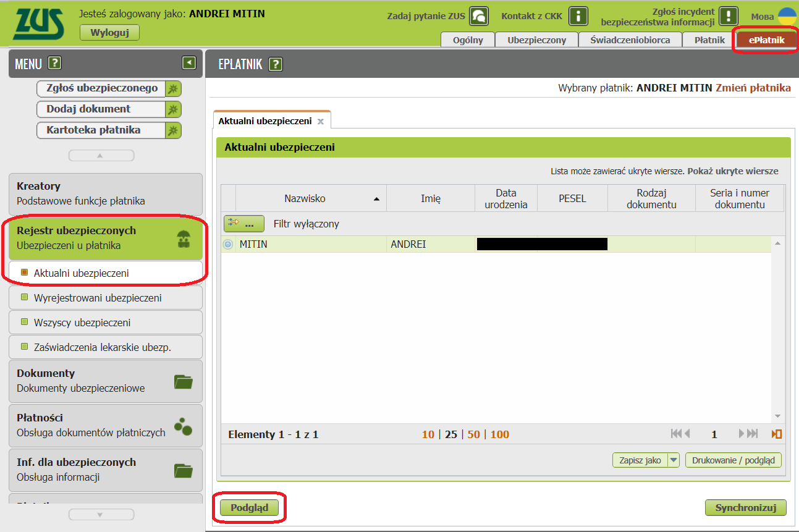799x532 pixels.
Task: Open Wyrejestrowani ubezpieczeni menu item
Action: (x=98, y=298)
